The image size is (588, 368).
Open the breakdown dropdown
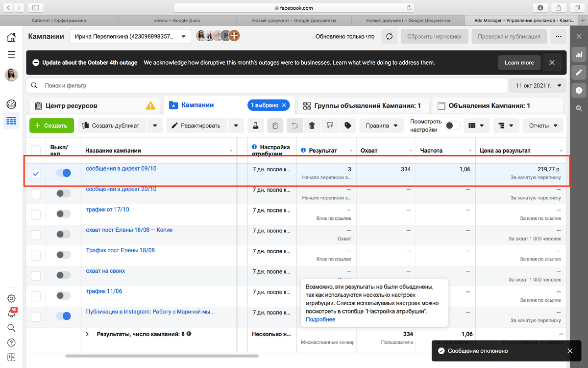506,126
